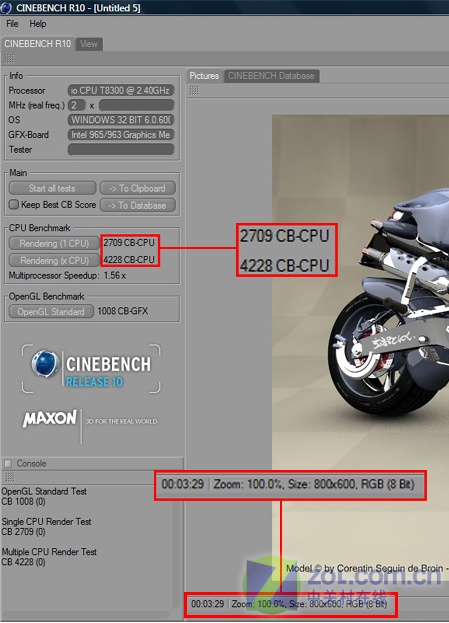Click the grip handle below CINEBENCH R10 tab

(9, 59)
